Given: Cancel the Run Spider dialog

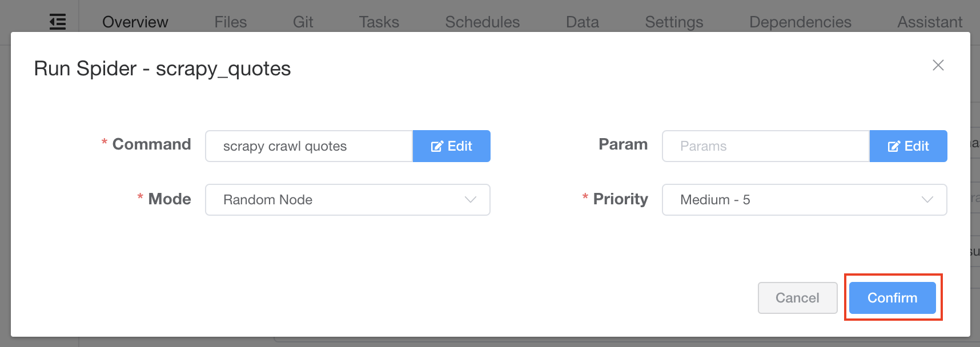Looking at the screenshot, I should [x=797, y=298].
